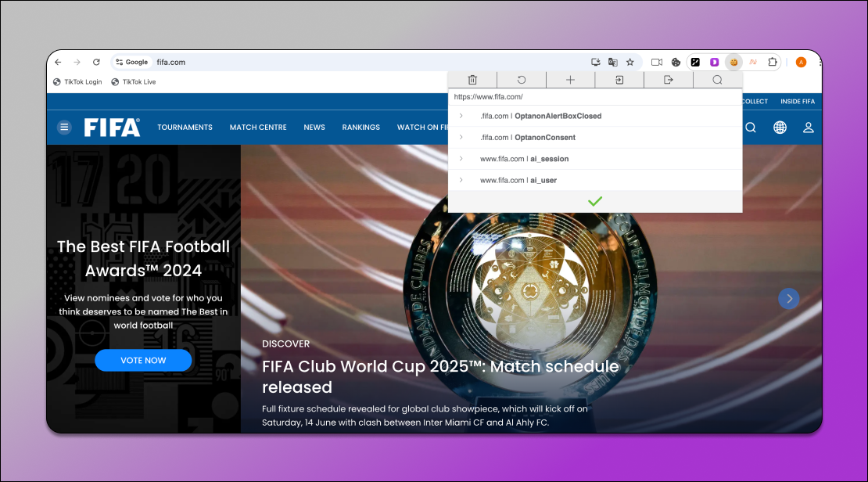Select the ai_session cookie name
The height and width of the screenshot is (482, 868).
(550, 159)
